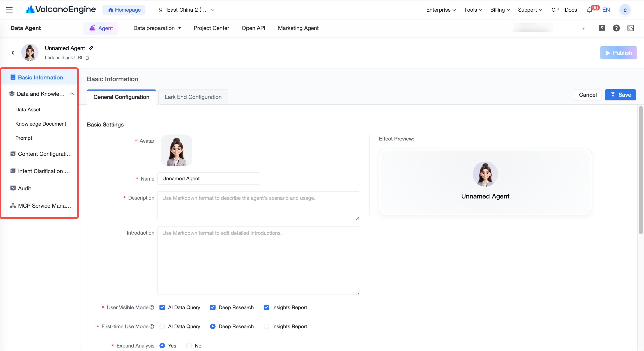Click the info icon beside First-time Use Mode
Screen dimensions: 644x351
[152, 326]
